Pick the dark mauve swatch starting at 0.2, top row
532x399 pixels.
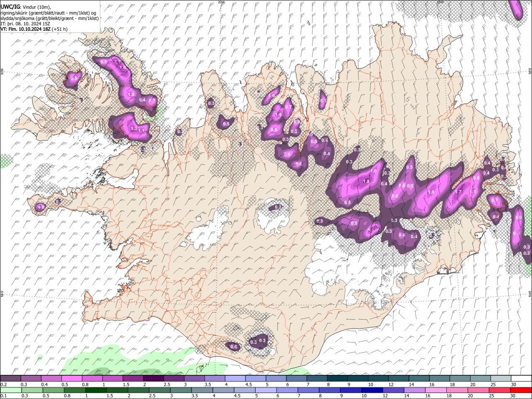10,379
